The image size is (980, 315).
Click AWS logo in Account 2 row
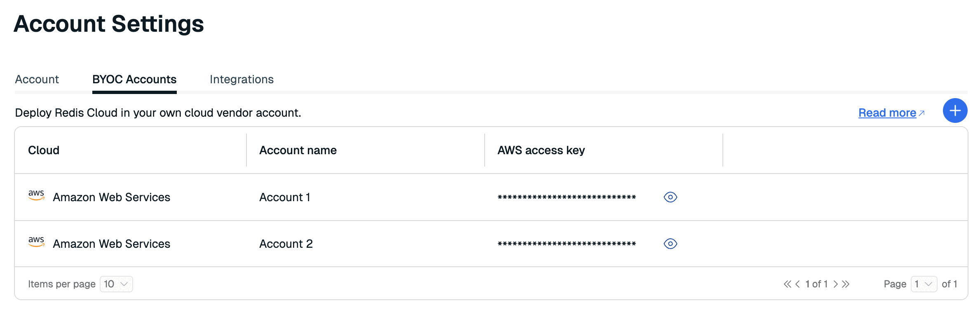point(36,242)
